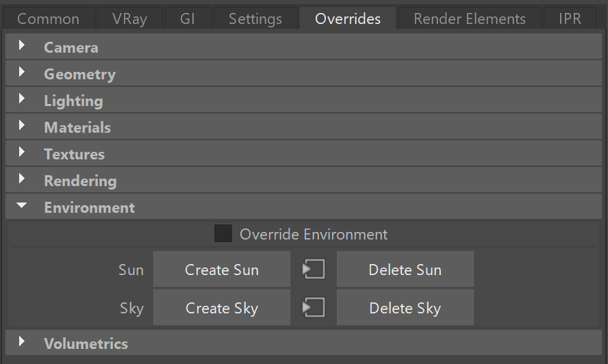
Task: Switch to the Common tab
Action: click(49, 18)
